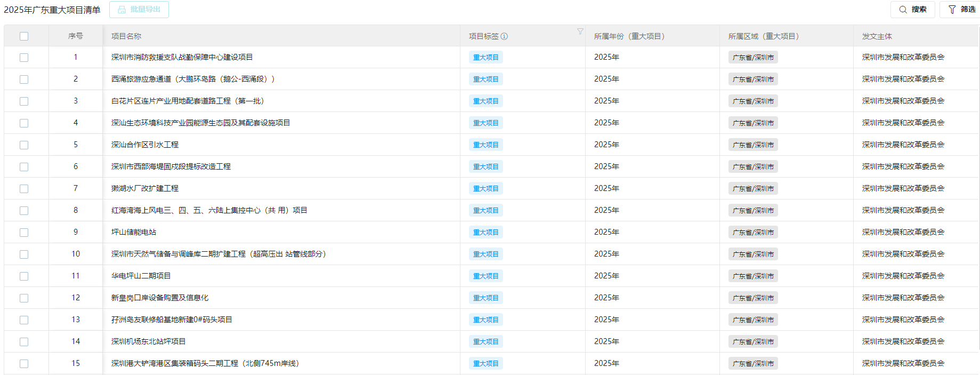The width and height of the screenshot is (980, 375).
Task: Click 所属区域（重大项目） column header
Action: tap(763, 36)
